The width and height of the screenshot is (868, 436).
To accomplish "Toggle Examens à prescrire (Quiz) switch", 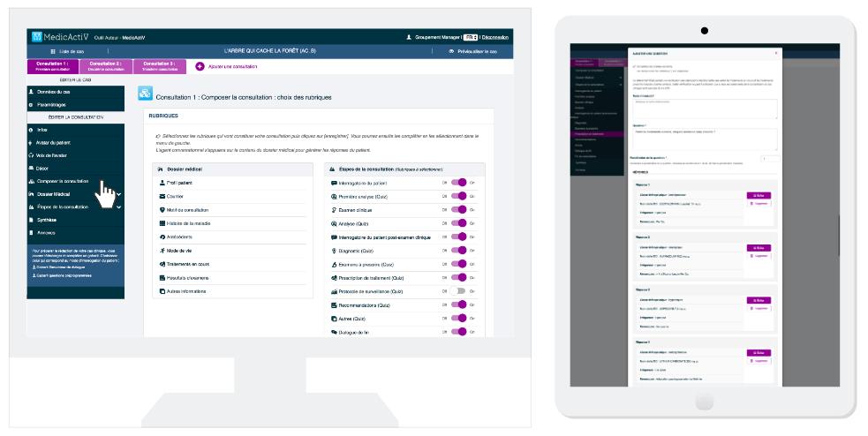I will pyautogui.click(x=459, y=264).
